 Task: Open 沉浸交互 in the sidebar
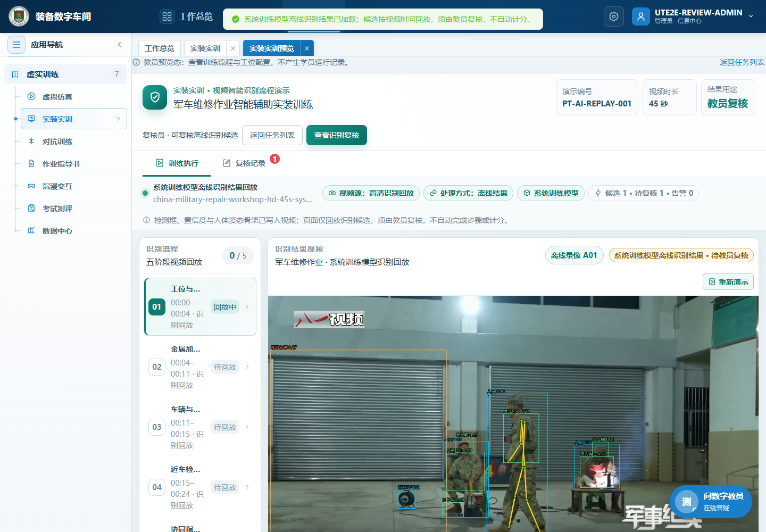[74, 186]
